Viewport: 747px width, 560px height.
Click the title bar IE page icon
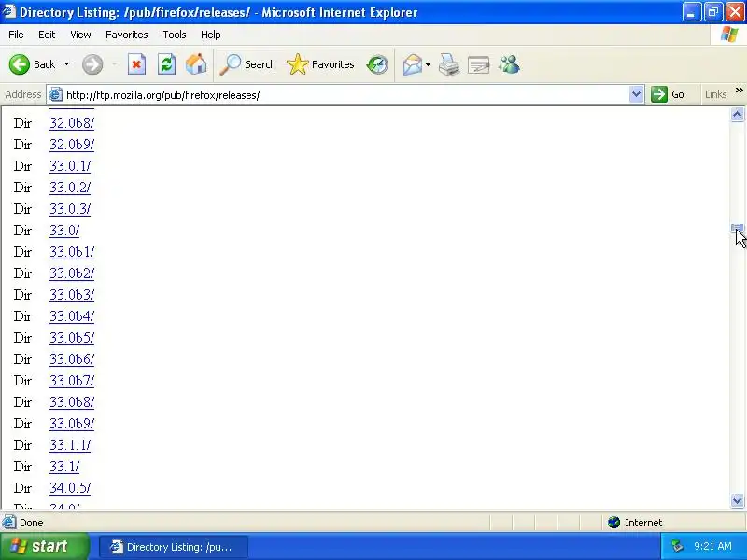(x=9, y=11)
